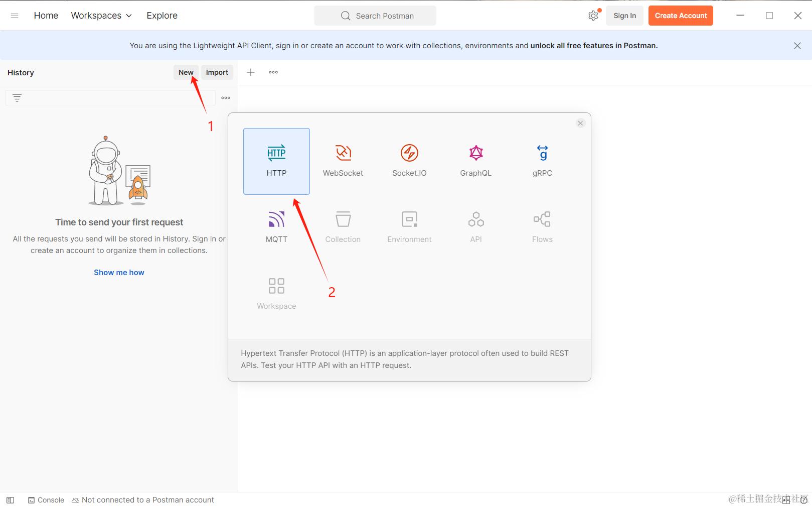Viewport: 812px width, 507px height.
Task: Open the hamburger menu icon
Action: (15, 16)
